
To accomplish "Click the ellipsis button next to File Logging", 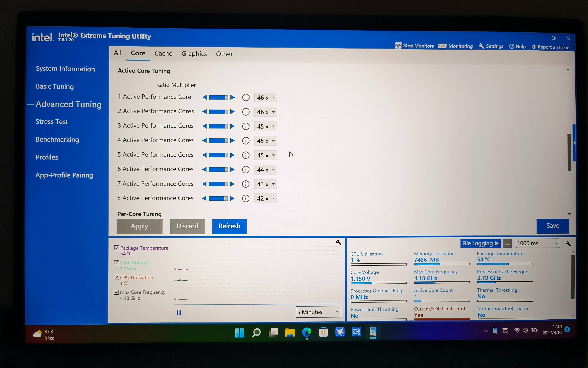I will click(508, 243).
